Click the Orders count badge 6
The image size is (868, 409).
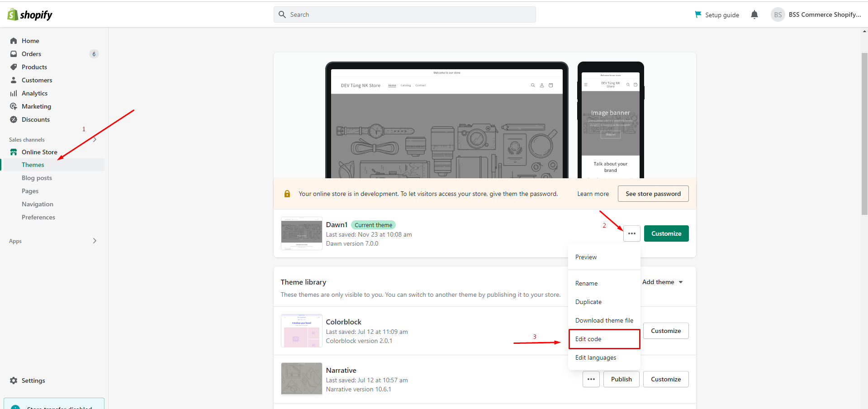pos(94,54)
